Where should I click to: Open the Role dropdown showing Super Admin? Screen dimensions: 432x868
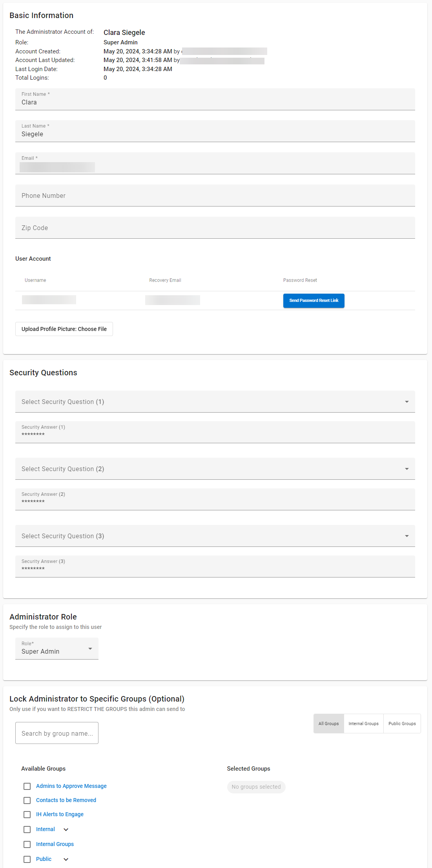click(x=57, y=649)
